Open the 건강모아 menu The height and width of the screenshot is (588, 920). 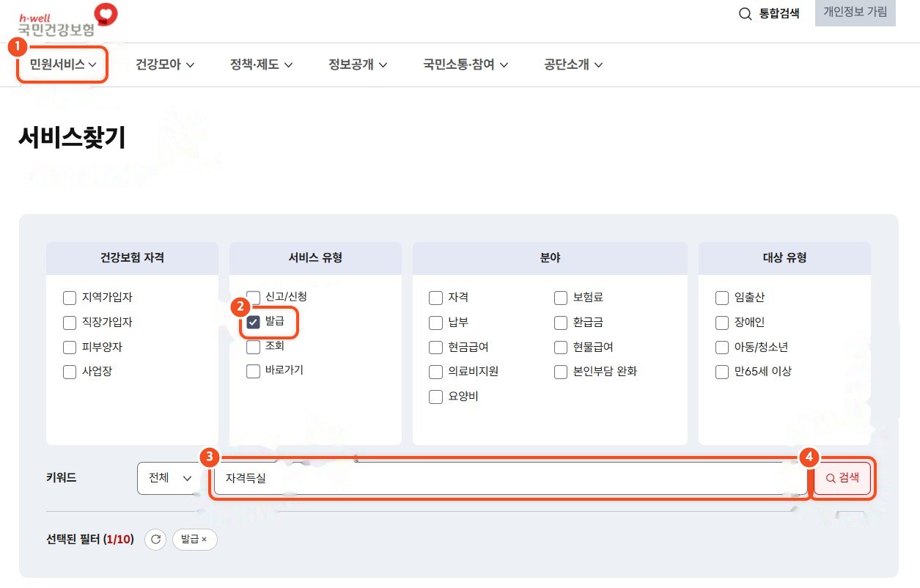pyautogui.click(x=165, y=65)
